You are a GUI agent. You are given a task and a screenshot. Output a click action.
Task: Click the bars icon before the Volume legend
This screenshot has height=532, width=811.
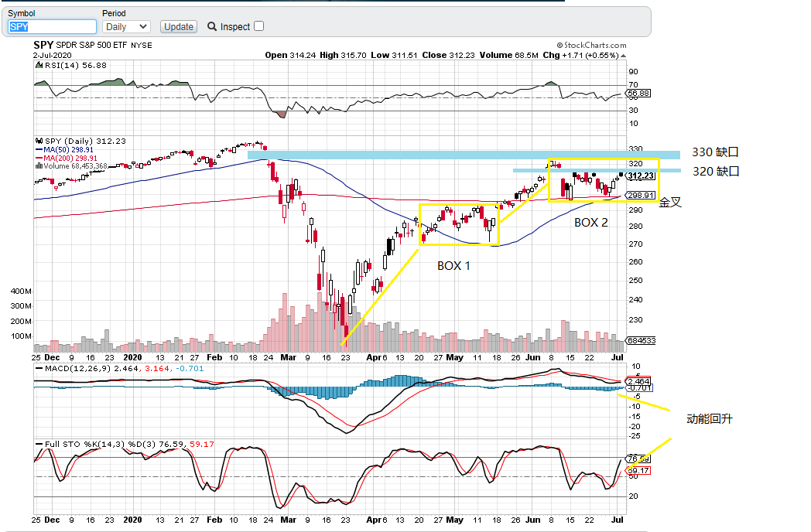pyautogui.click(x=38, y=166)
